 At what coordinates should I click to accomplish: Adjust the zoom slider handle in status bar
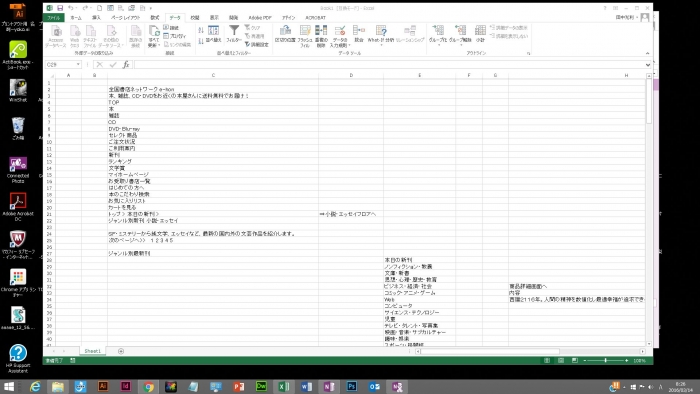(x=605, y=360)
